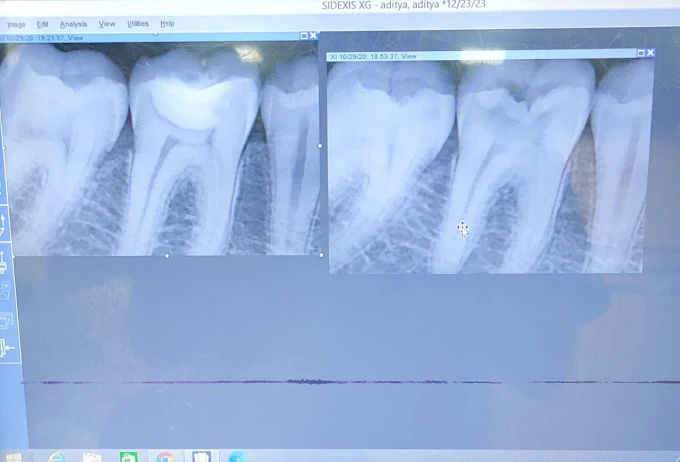Screen dimensions: 680x462
Task: Click the faded image icon in left sidebar
Action: (5, 290)
